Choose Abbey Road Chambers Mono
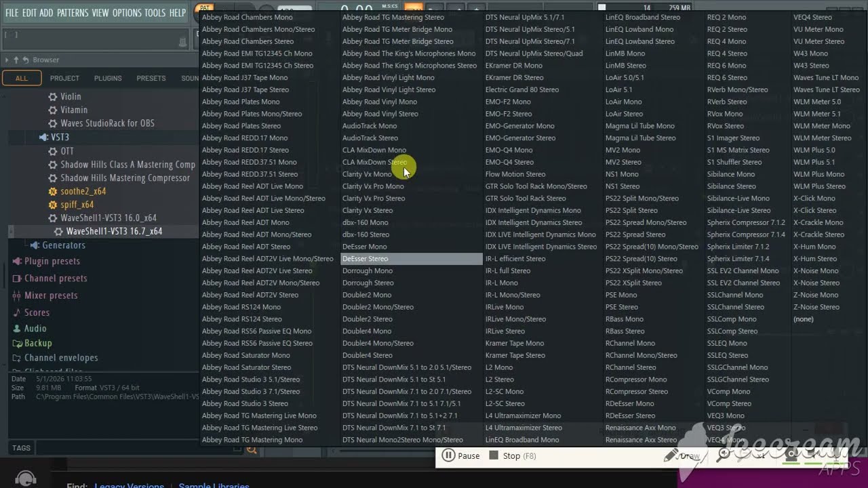The height and width of the screenshot is (488, 868). click(x=248, y=17)
